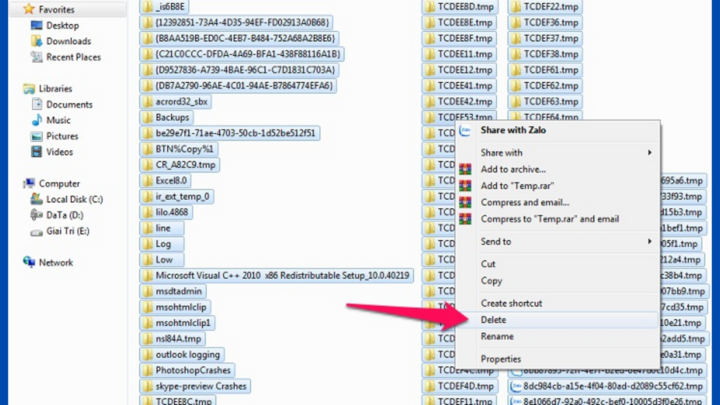
Task: Select the BTN%Copy%1 folder
Action: point(178,149)
